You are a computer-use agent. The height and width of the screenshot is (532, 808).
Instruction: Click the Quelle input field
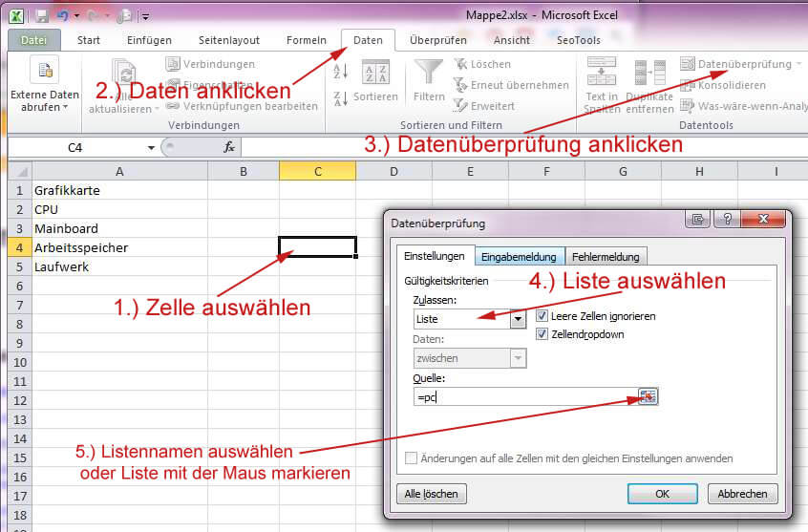coord(525,397)
